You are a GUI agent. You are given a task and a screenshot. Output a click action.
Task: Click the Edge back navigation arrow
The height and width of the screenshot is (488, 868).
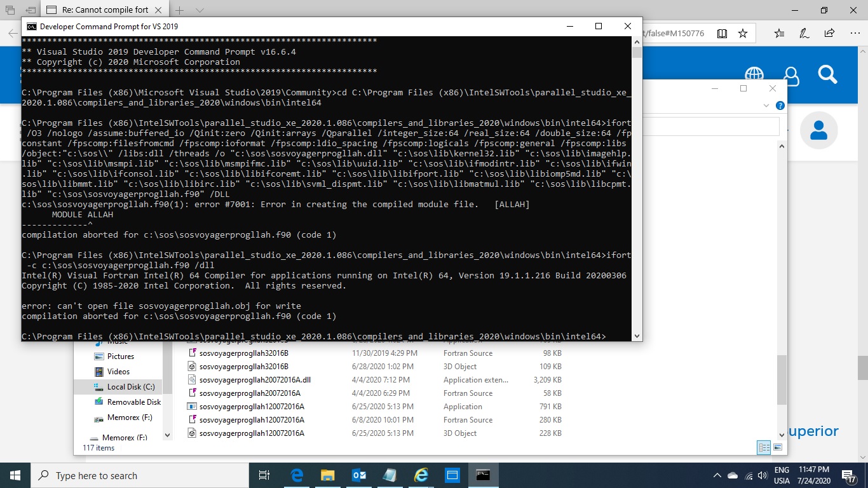click(x=13, y=33)
